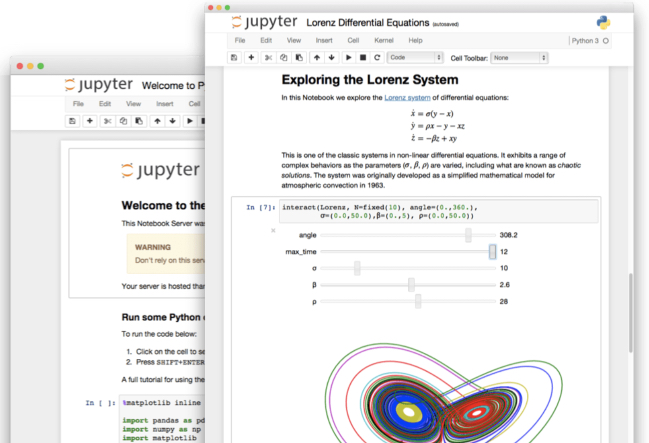The image size is (649, 443).
Task: Click the 'In [7]:' cell prompt
Action: (x=261, y=207)
